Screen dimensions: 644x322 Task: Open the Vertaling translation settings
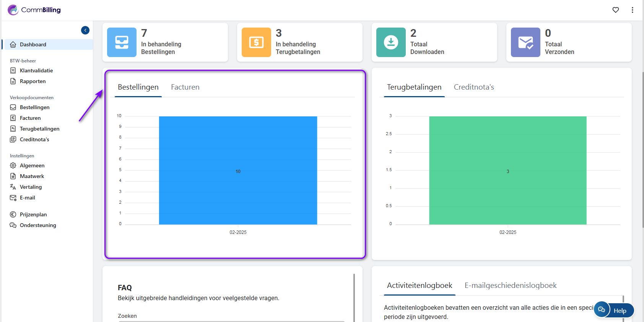(31, 187)
